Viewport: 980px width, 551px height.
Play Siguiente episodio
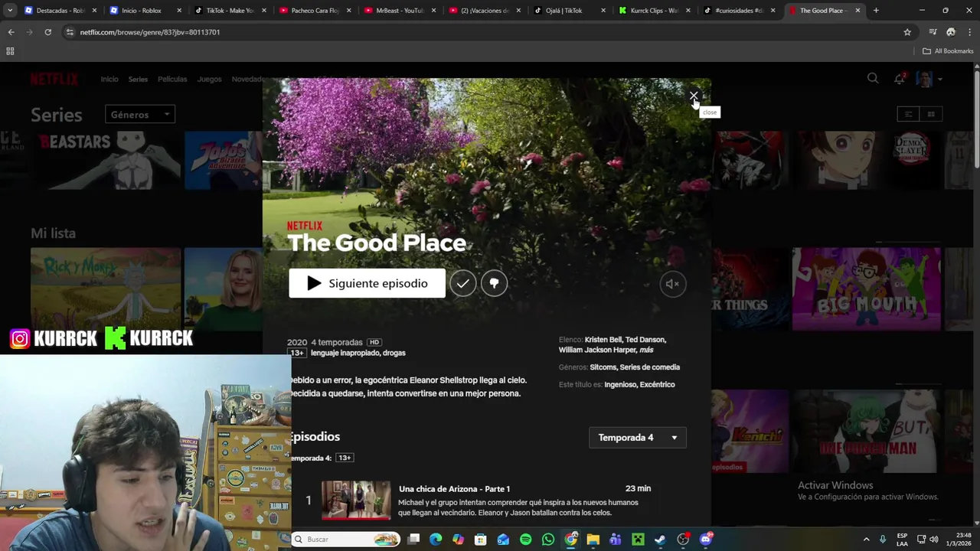pyautogui.click(x=367, y=283)
